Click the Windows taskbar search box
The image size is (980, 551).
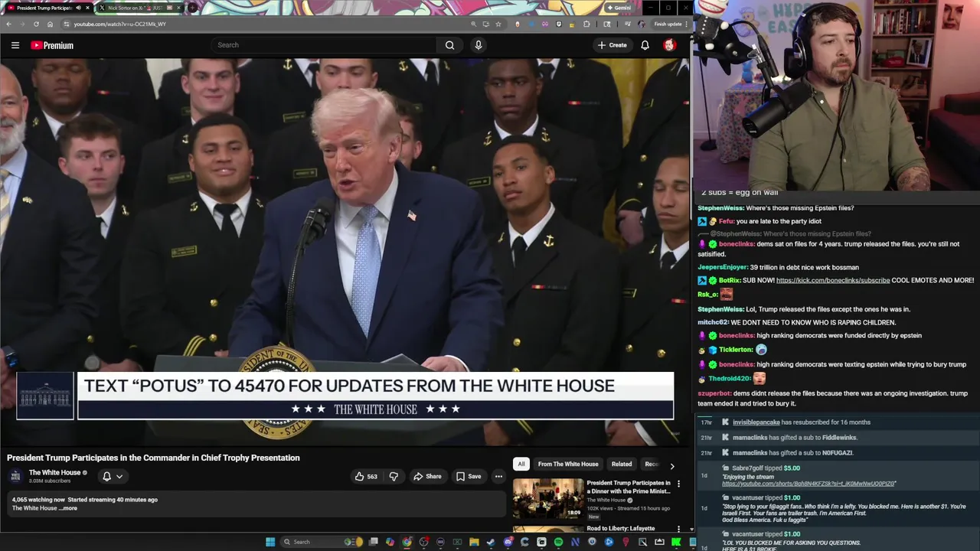pos(322,542)
